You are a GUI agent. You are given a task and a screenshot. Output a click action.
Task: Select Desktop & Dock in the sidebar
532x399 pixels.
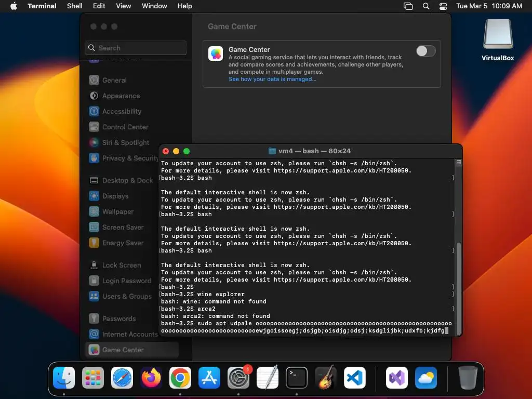(x=122, y=180)
